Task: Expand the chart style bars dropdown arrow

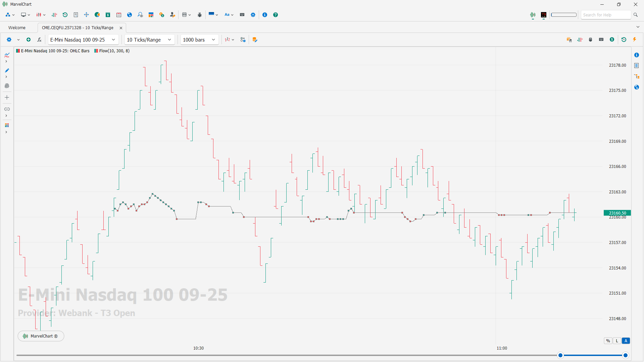Action: click(233, 40)
